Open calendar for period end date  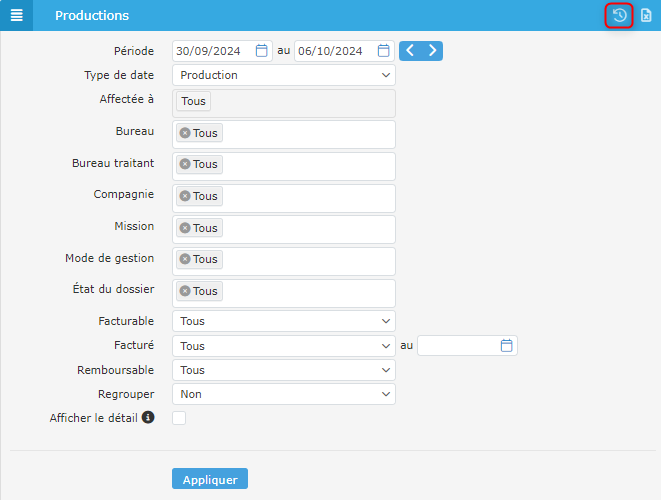[x=384, y=51]
